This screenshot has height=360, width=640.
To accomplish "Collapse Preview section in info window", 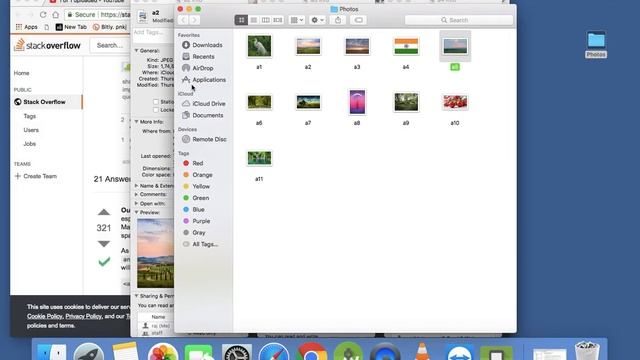I will coord(136,212).
